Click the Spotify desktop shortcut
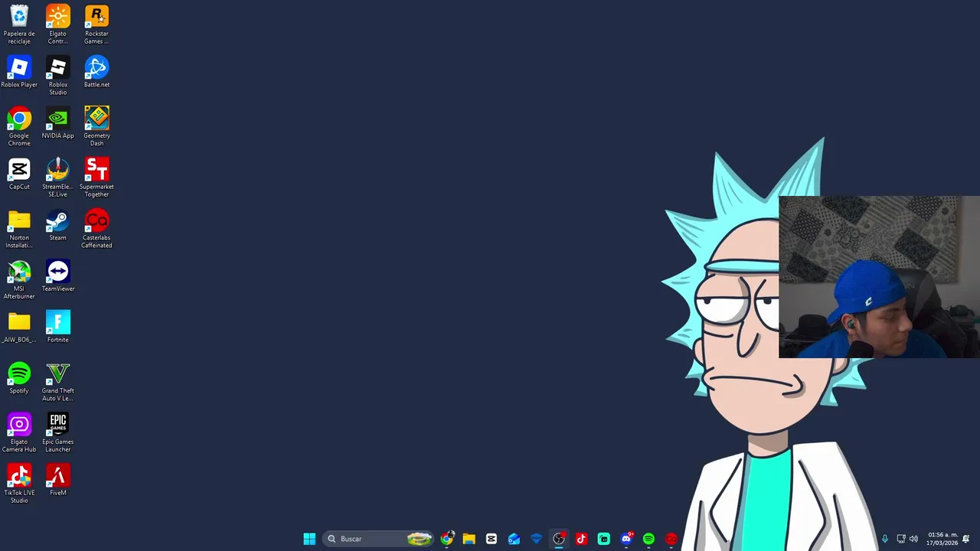 pos(19,379)
